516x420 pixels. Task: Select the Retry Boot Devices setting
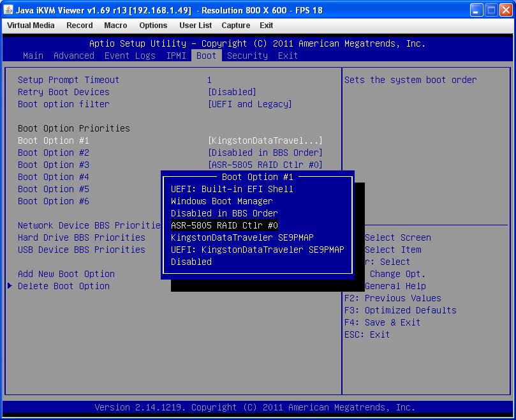[64, 92]
